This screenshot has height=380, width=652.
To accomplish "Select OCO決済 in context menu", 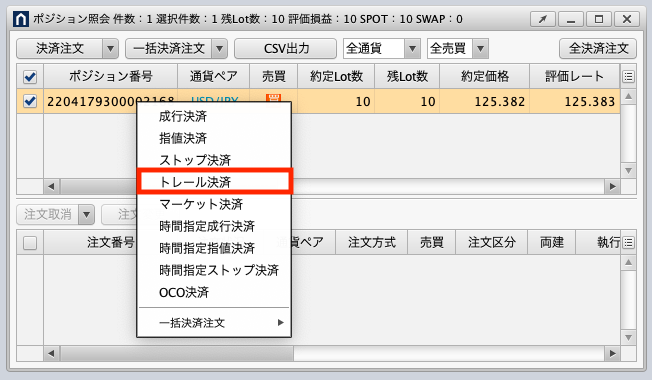I will click(214, 292).
